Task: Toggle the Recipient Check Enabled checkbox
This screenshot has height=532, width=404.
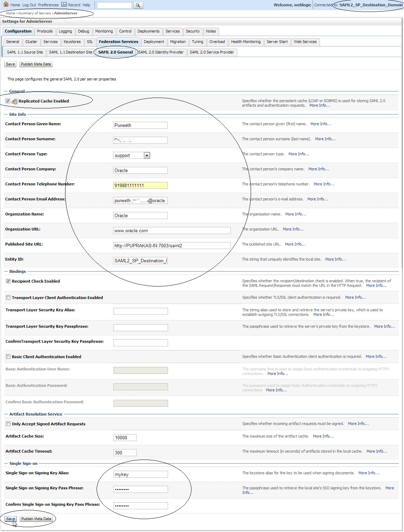Action: pos(8,281)
